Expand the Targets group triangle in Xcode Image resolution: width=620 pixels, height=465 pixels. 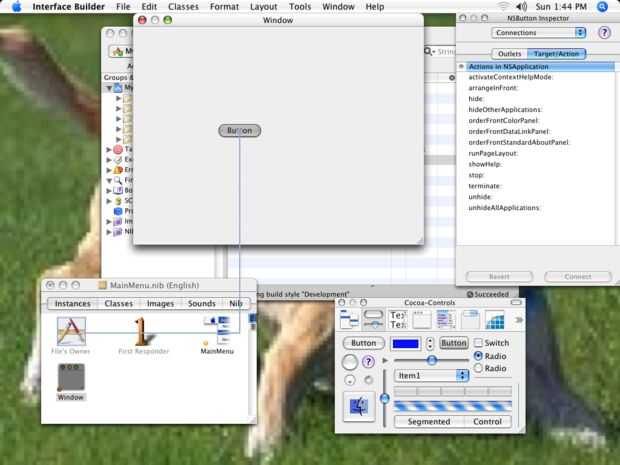[x=109, y=150]
